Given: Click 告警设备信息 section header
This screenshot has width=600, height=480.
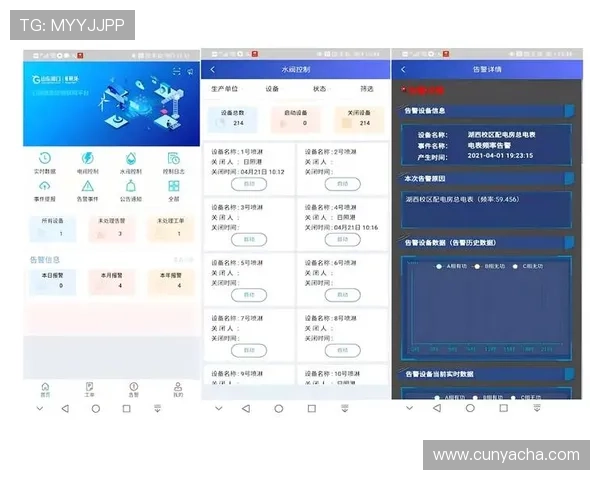Looking at the screenshot, I should click(487, 111).
